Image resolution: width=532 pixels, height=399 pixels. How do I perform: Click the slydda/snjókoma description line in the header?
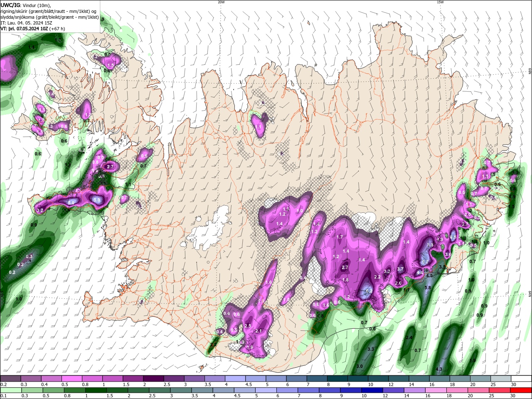coord(49,17)
